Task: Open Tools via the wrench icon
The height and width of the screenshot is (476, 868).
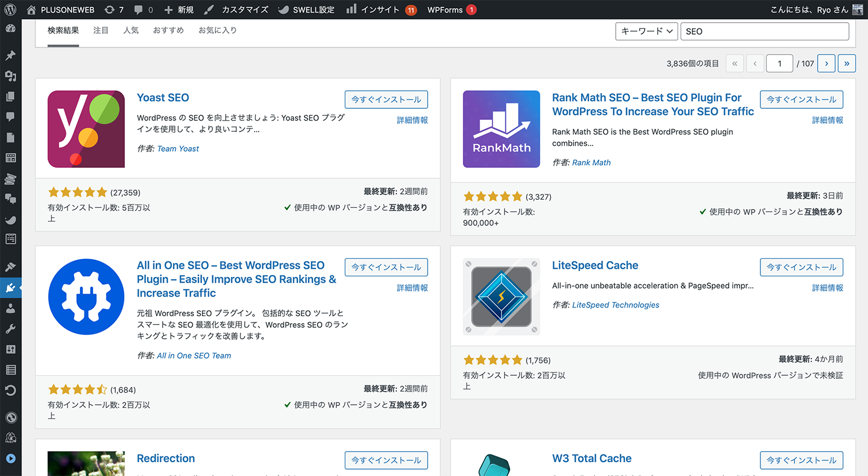Action: pos(11,328)
